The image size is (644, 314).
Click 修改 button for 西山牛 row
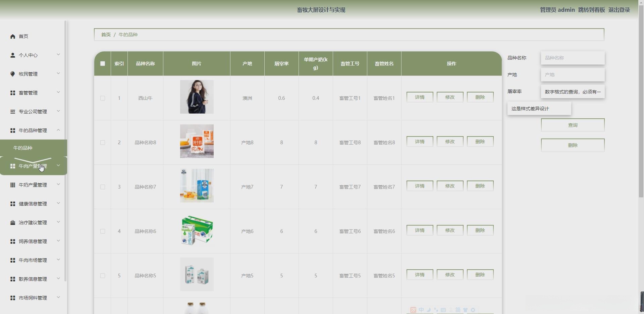[x=450, y=97]
